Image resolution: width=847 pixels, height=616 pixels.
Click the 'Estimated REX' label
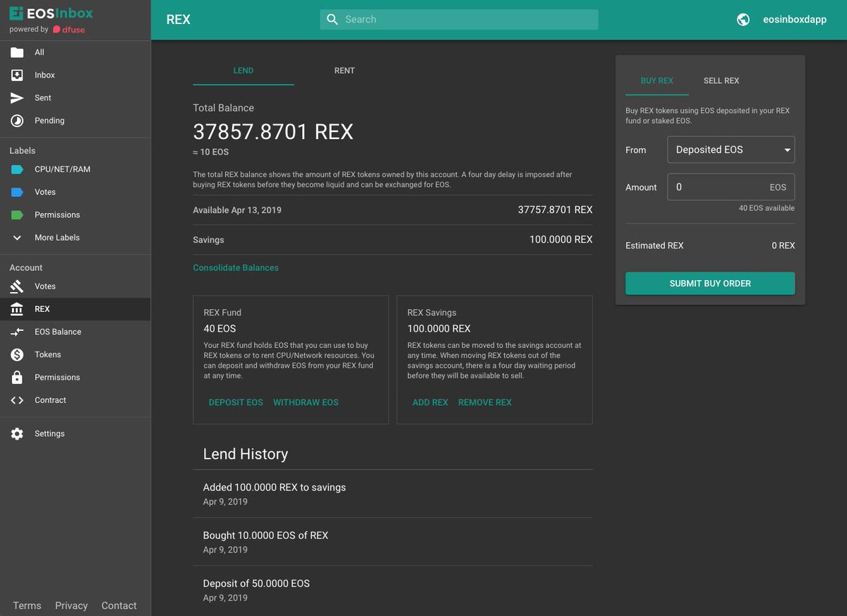click(654, 246)
